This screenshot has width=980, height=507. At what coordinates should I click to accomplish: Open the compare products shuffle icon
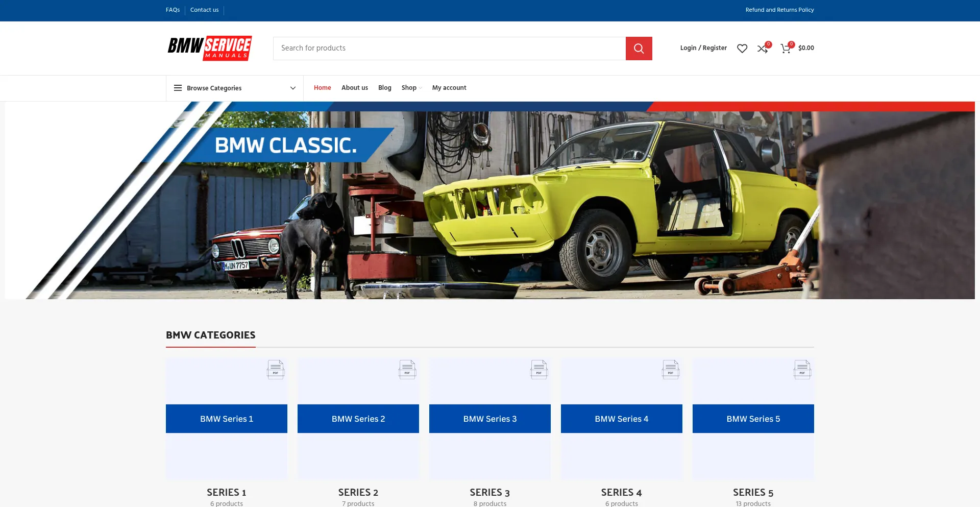tap(763, 49)
